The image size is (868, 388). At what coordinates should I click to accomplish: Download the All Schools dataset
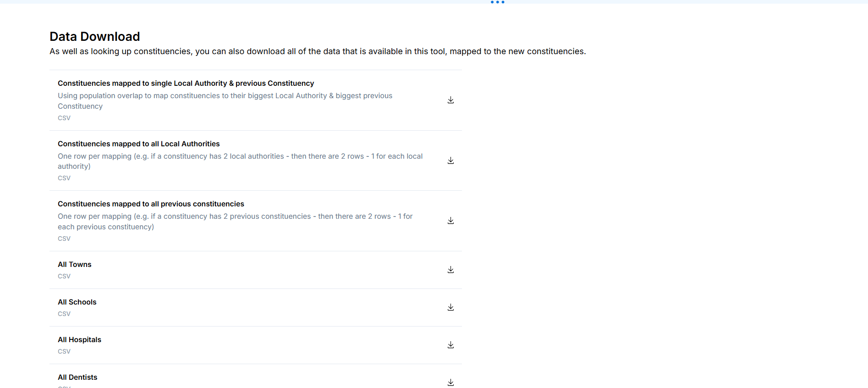pyautogui.click(x=450, y=307)
